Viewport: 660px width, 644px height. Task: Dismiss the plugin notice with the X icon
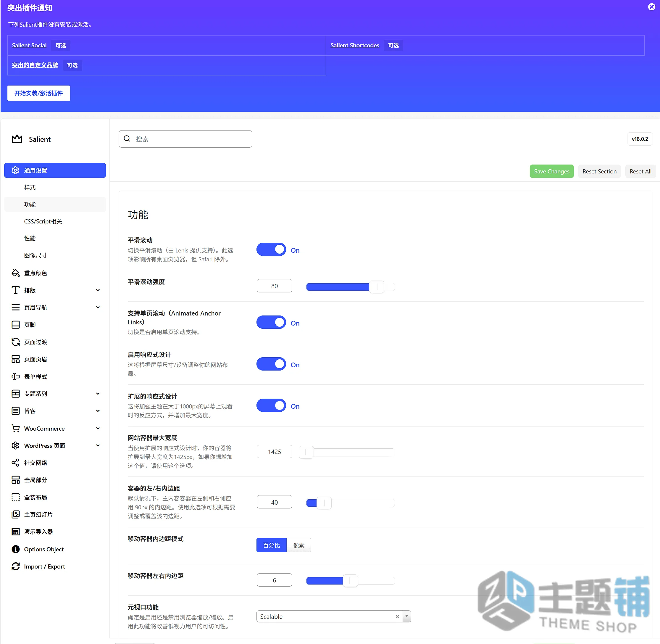651,7
